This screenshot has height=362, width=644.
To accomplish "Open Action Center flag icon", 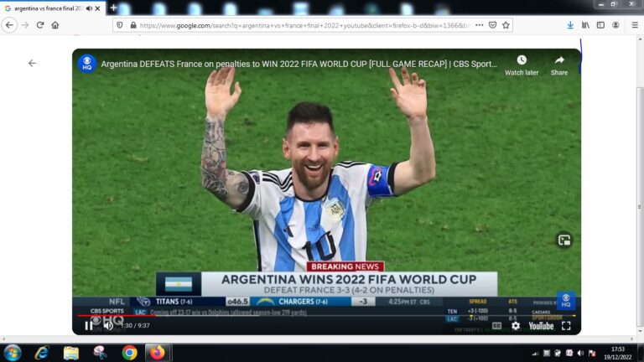I will (592, 353).
